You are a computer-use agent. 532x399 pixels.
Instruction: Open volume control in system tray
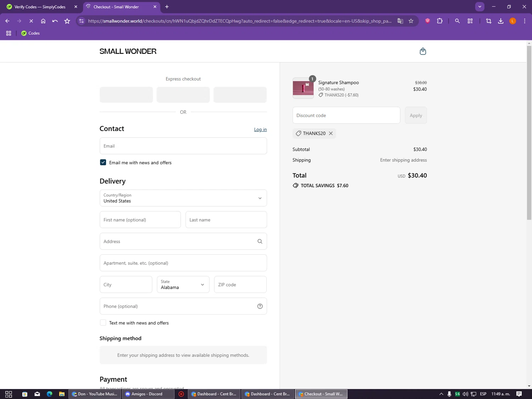tap(465, 394)
